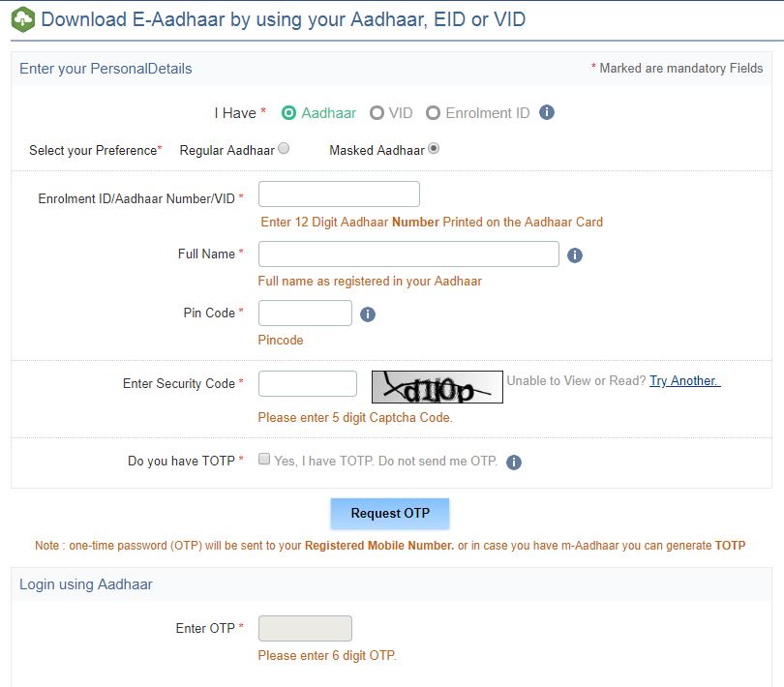Click the Pin Code input field
The image size is (784, 687).
(x=305, y=313)
